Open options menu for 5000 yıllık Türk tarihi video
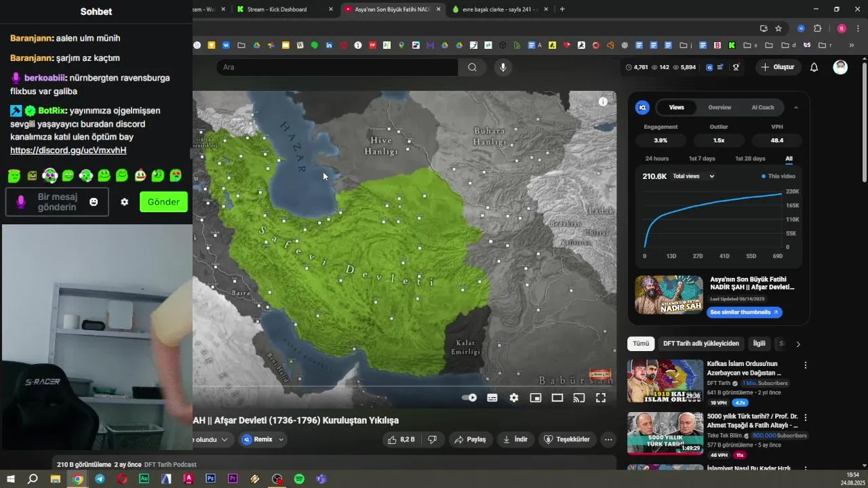The width and height of the screenshot is (868, 488). pos(806,417)
